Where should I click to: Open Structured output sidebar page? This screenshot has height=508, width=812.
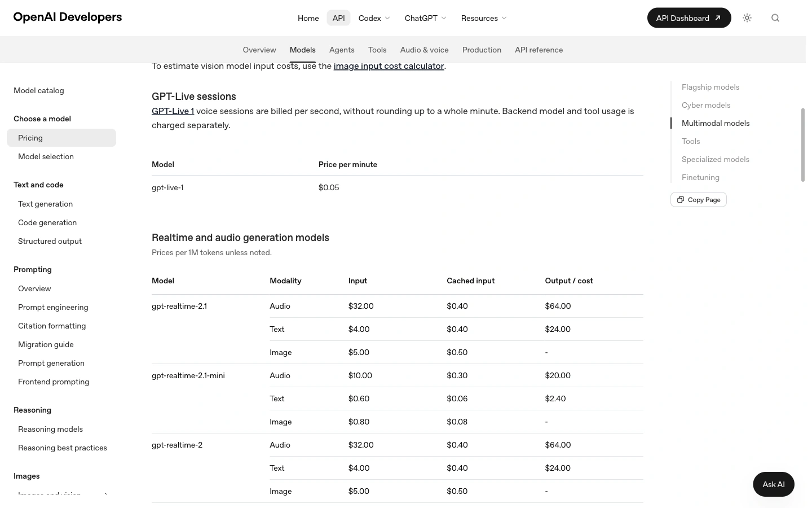50,241
